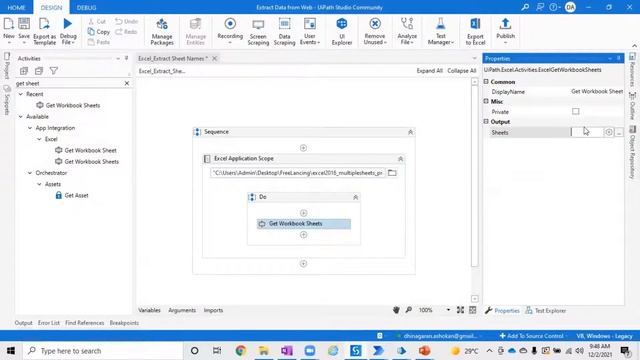The height and width of the screenshot is (360, 640).
Task: Click Remove Unused
Action: point(375,31)
